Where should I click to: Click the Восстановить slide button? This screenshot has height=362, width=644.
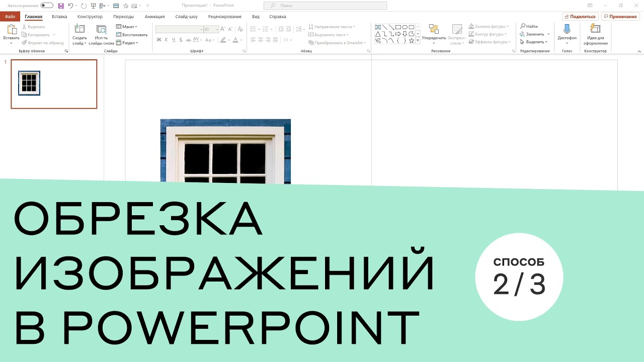pyautogui.click(x=131, y=35)
